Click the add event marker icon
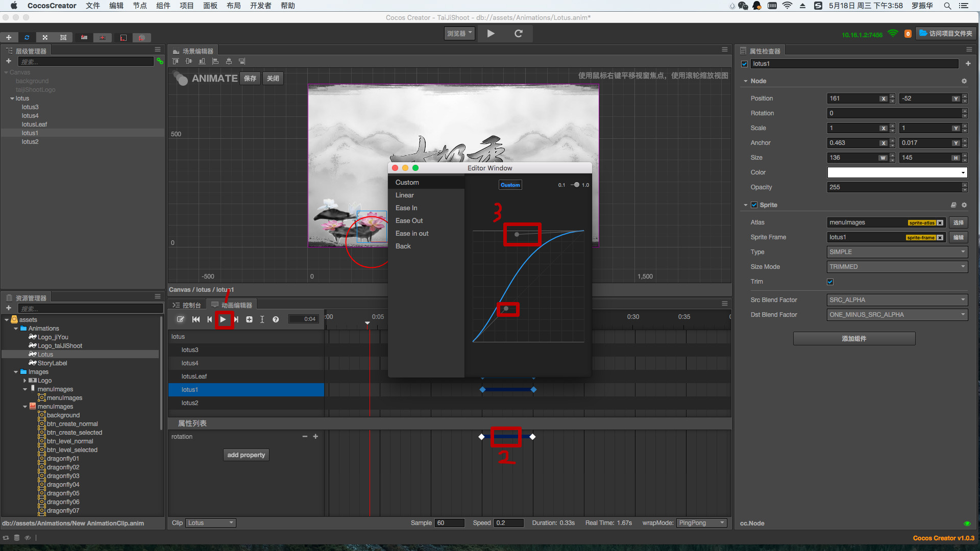 click(x=262, y=319)
